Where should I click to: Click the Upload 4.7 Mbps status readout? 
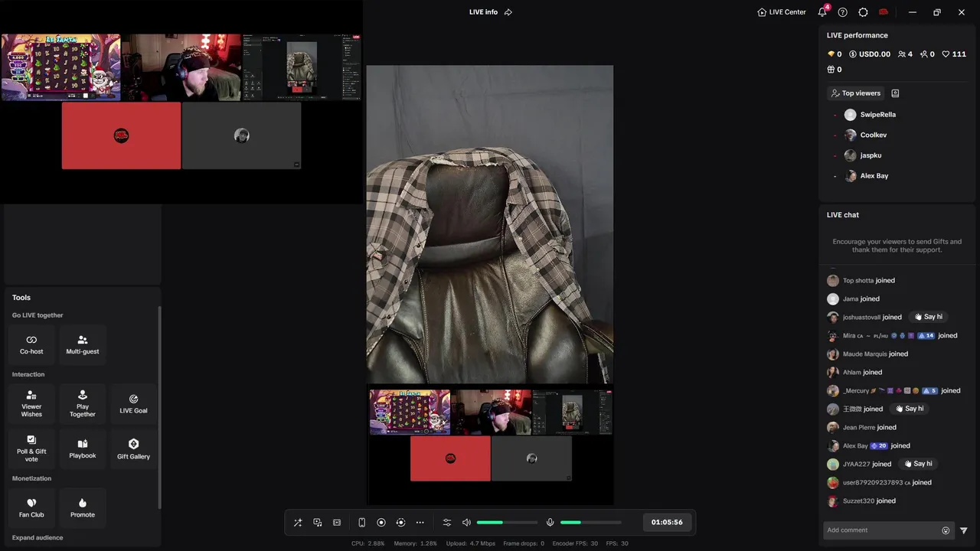click(x=471, y=543)
